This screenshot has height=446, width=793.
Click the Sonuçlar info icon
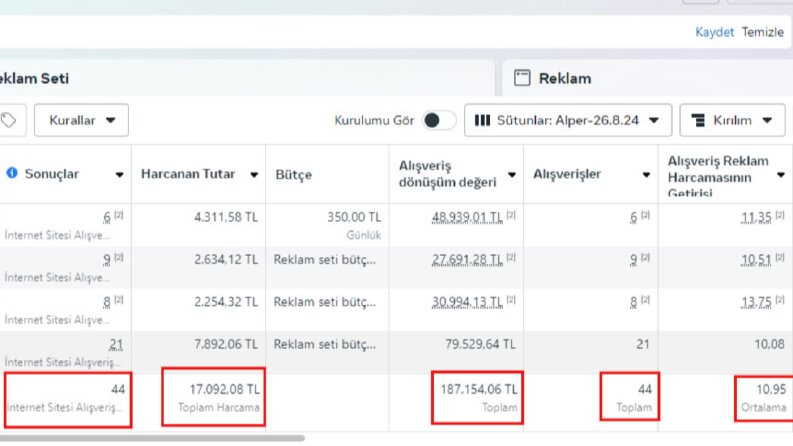12,173
